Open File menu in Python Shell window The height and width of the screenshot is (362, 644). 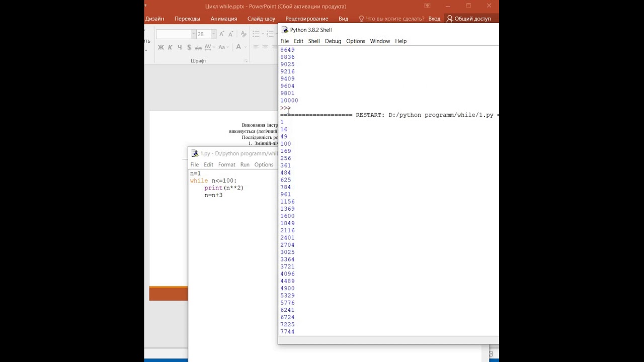[285, 41]
